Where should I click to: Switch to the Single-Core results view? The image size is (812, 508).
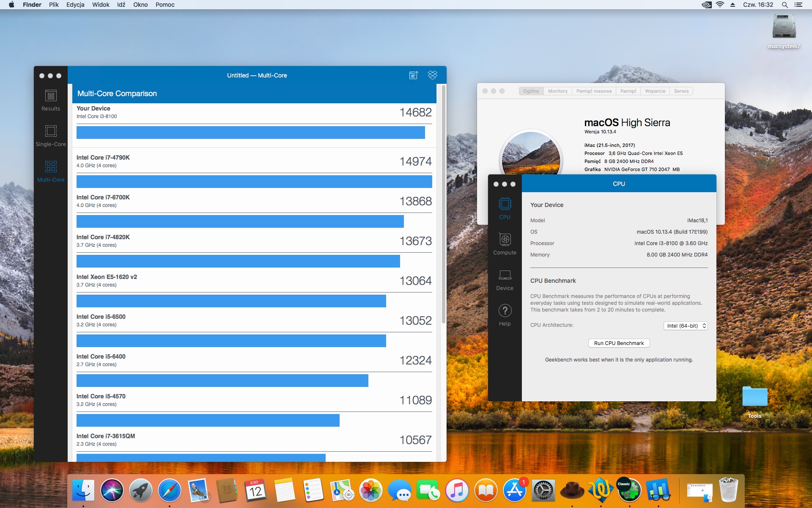pos(51,135)
